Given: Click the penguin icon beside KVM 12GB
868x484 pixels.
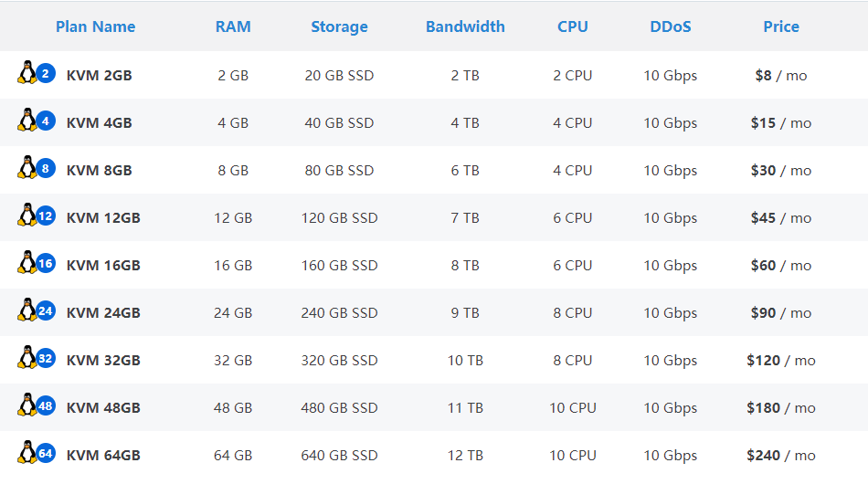Looking at the screenshot, I should (x=27, y=215).
